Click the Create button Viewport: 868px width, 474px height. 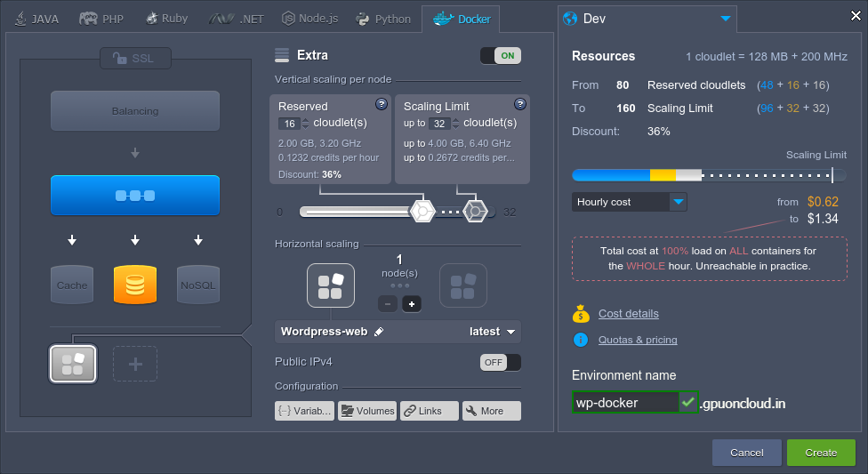coord(820,453)
